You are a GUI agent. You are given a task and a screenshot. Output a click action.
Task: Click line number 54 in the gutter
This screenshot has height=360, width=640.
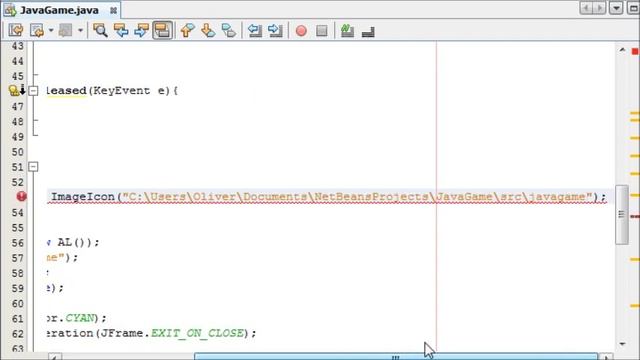[18, 213]
